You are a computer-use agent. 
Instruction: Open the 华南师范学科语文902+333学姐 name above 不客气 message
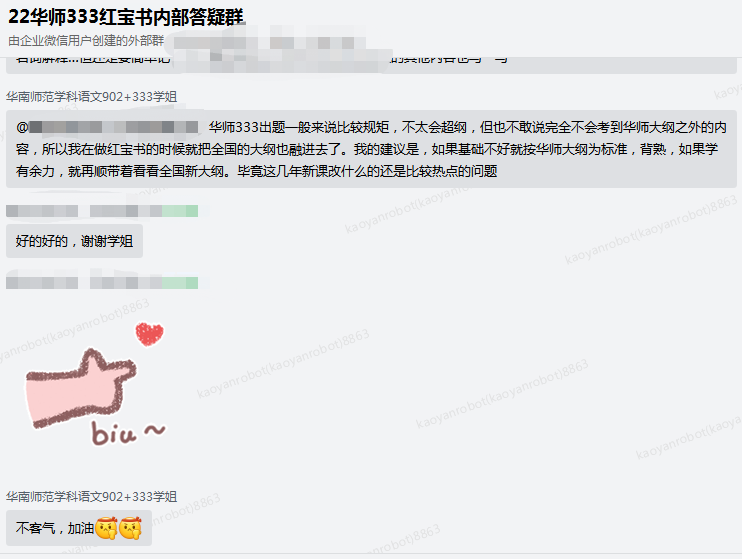tap(91, 497)
